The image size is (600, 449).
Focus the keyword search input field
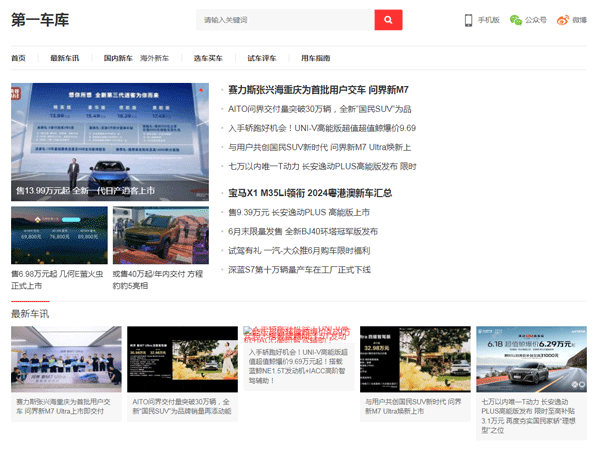coord(285,20)
